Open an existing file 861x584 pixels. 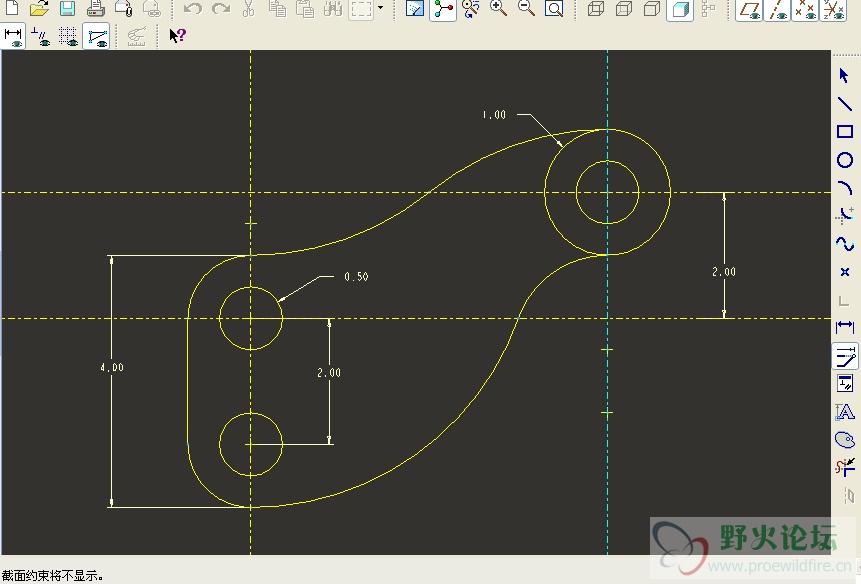[x=40, y=8]
